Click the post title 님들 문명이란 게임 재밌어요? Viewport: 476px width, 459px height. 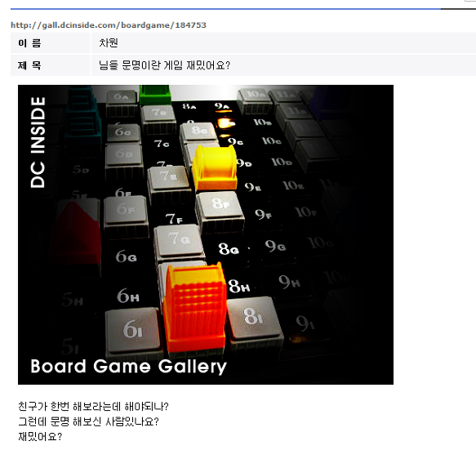pyautogui.click(x=164, y=65)
